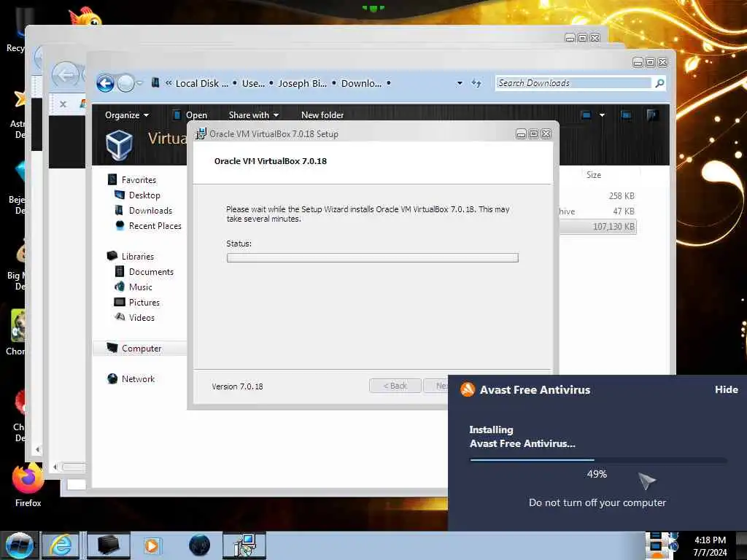Click the black folder Explorer taskbar icon
The width and height of the screenshot is (747, 560).
click(x=108, y=545)
